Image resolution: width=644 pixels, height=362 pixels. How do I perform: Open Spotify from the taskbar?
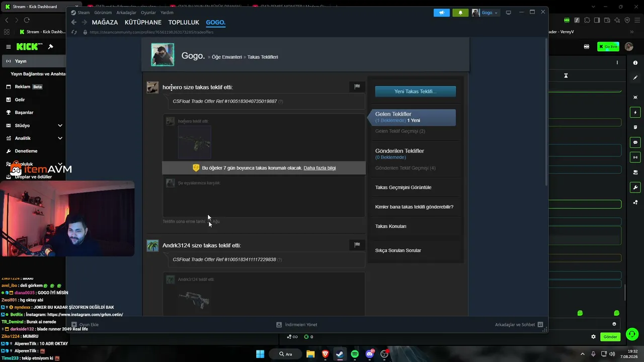(355, 354)
